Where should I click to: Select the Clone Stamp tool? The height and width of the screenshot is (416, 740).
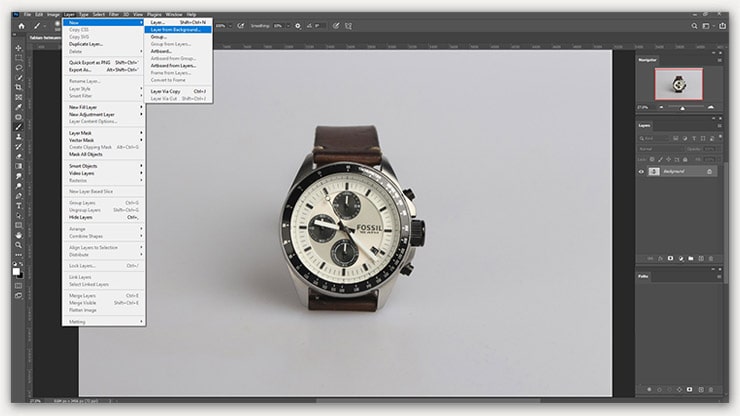coord(19,137)
